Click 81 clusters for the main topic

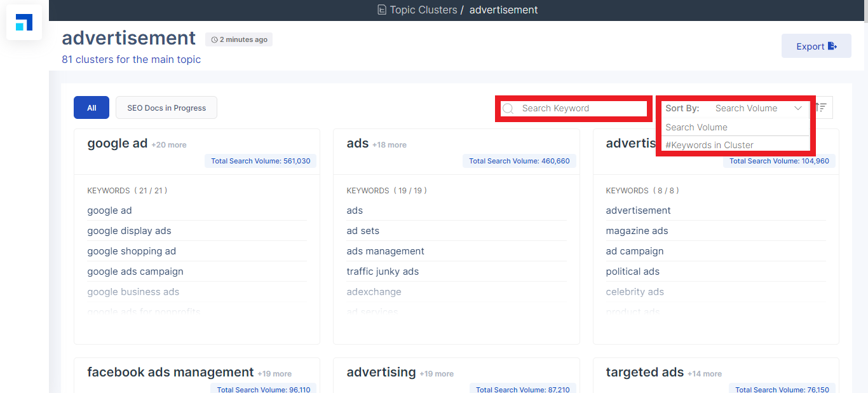pyautogui.click(x=132, y=59)
